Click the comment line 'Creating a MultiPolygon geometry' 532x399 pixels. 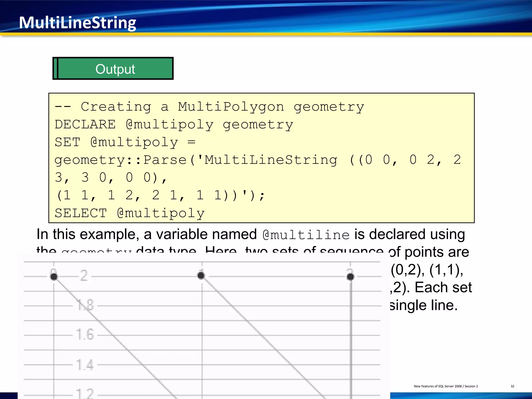point(209,107)
